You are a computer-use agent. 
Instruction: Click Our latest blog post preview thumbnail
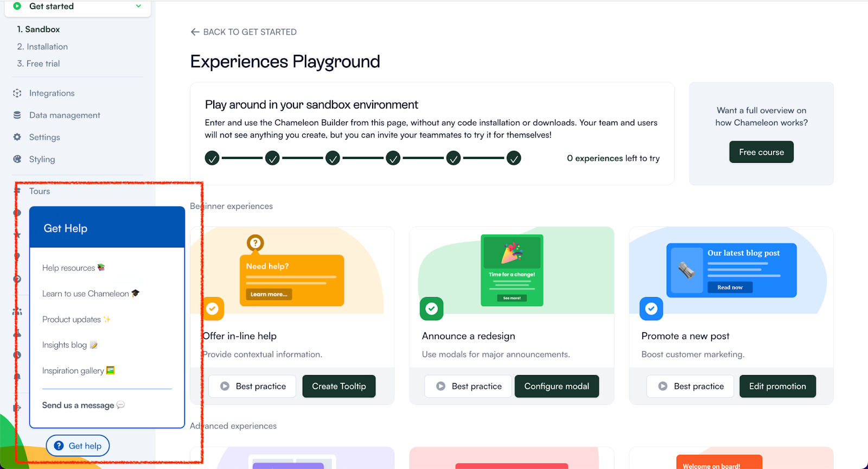coord(731,270)
